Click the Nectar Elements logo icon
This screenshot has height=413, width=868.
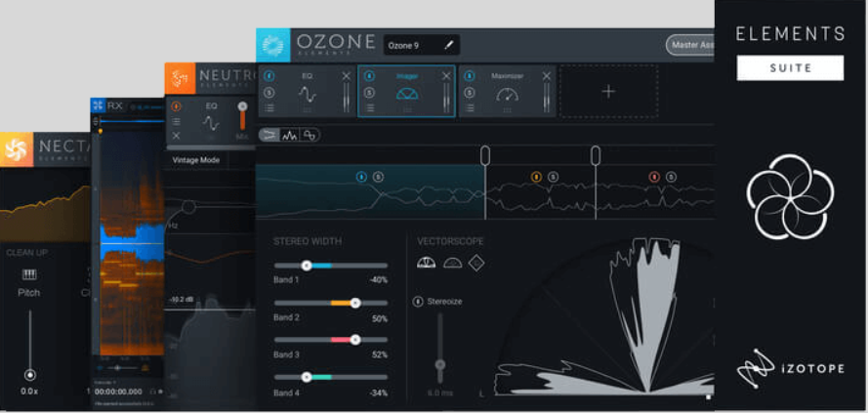tap(17, 149)
